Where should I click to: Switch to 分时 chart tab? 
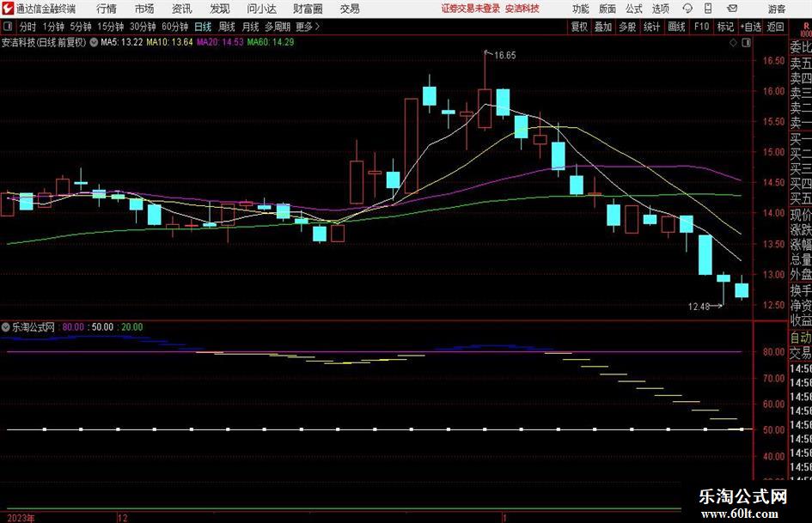[x=28, y=27]
